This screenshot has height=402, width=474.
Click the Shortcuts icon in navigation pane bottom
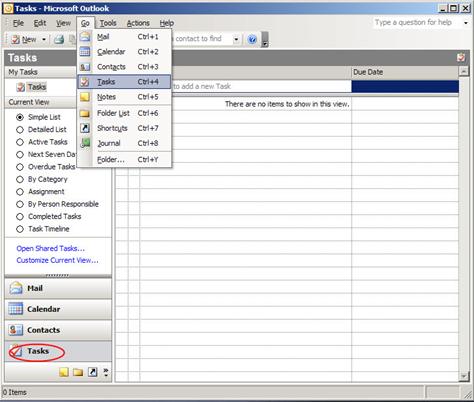93,372
